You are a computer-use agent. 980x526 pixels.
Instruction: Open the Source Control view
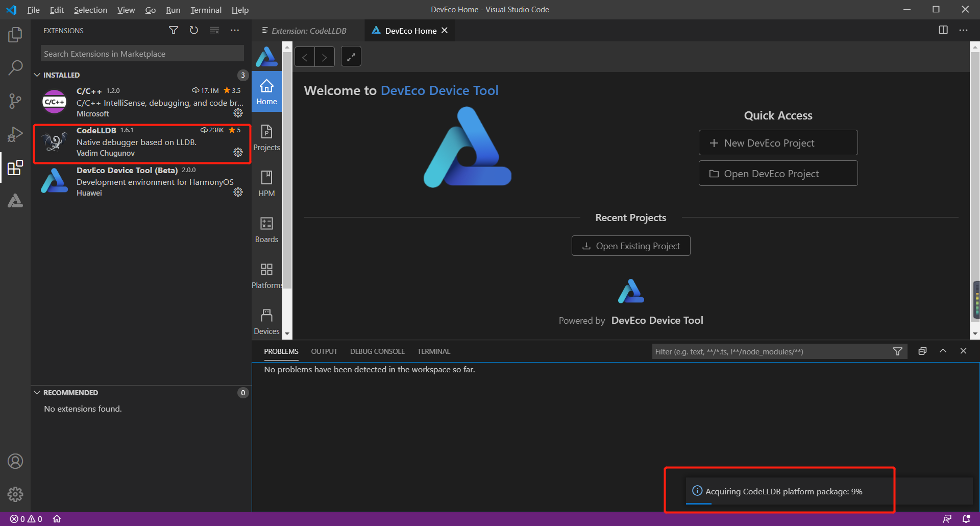[x=15, y=101]
